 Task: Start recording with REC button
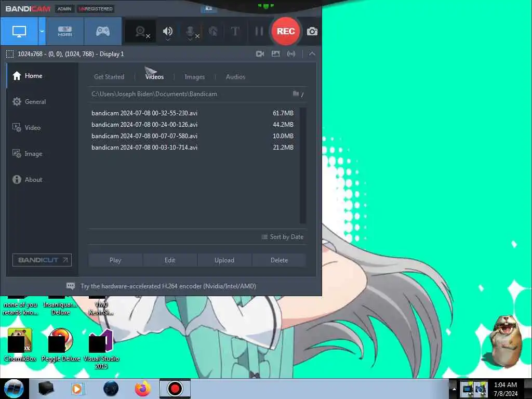[286, 31]
